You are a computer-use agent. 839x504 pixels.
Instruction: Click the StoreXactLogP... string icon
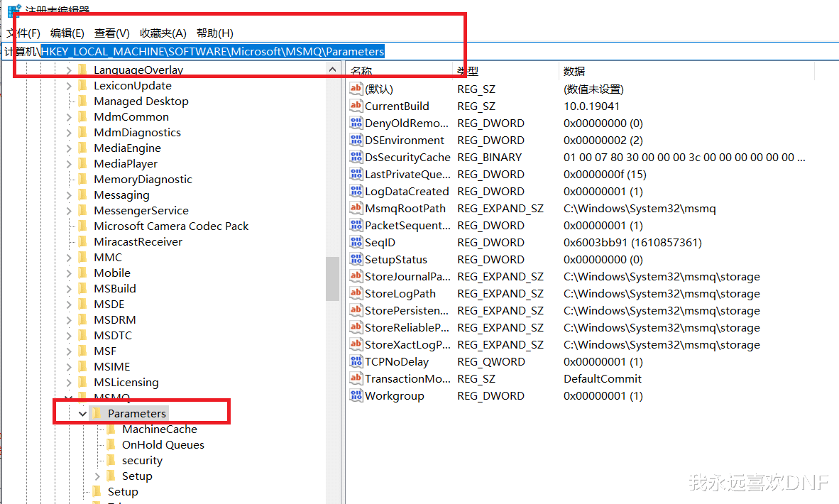pos(356,344)
